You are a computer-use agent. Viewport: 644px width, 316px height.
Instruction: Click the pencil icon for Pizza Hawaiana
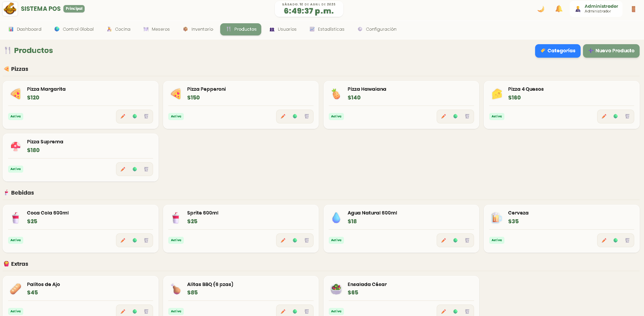click(x=443, y=116)
